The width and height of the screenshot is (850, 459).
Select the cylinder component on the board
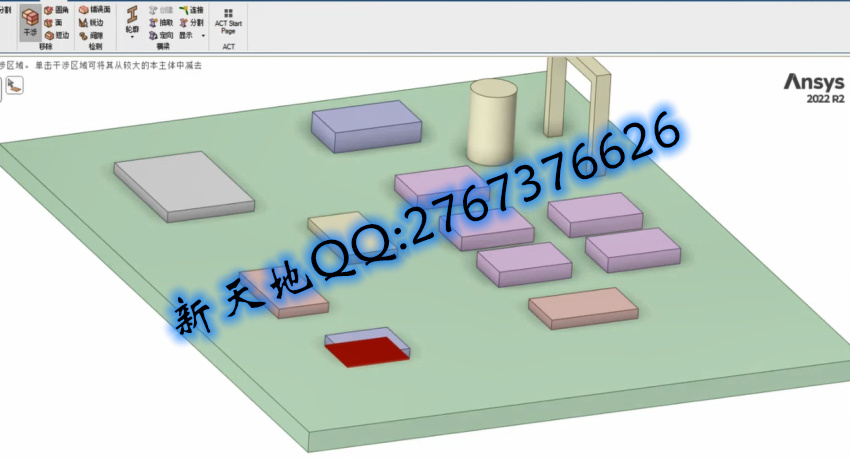point(492,123)
